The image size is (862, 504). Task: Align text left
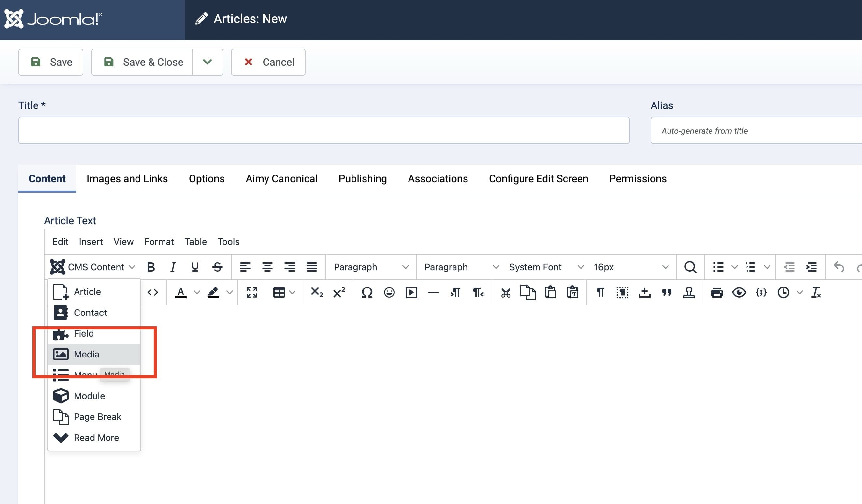tap(245, 267)
